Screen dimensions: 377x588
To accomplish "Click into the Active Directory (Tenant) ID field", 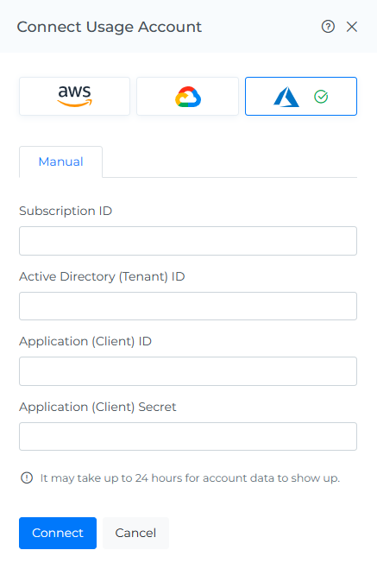I will click(188, 306).
